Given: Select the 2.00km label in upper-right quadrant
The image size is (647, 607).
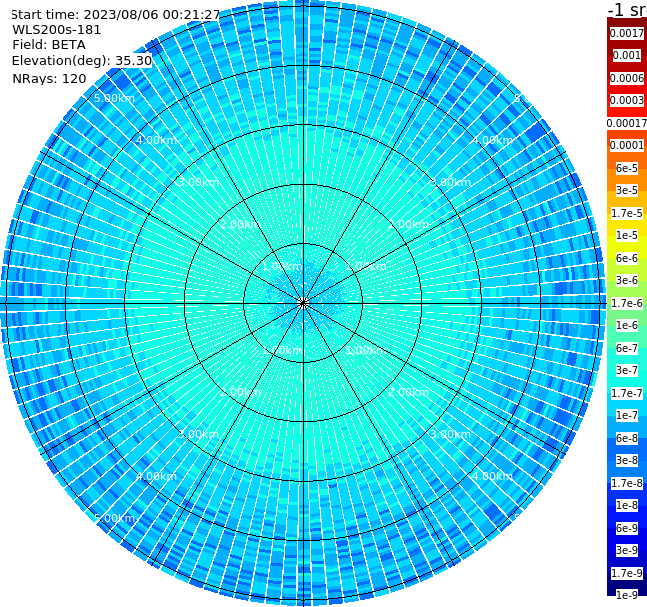Looking at the screenshot, I should click(408, 224).
